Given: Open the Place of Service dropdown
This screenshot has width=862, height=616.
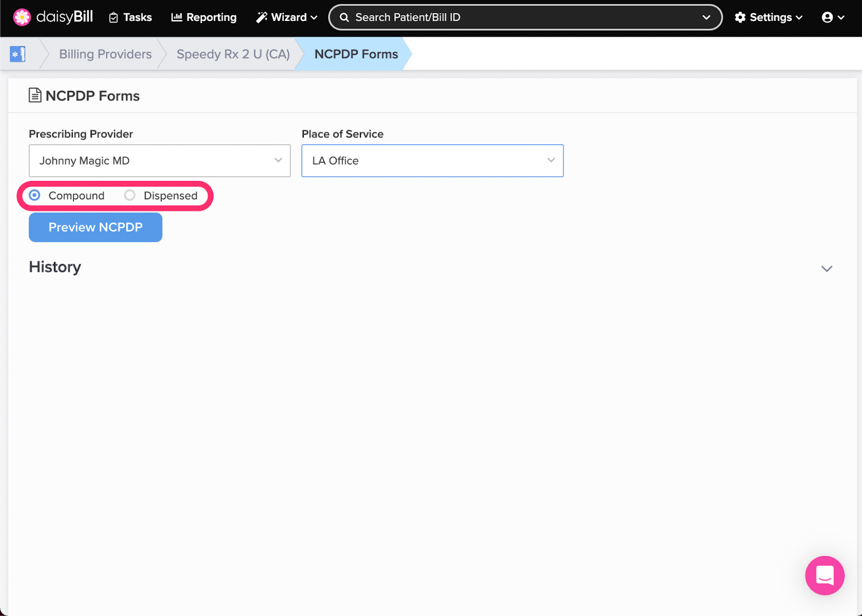Looking at the screenshot, I should [x=433, y=160].
